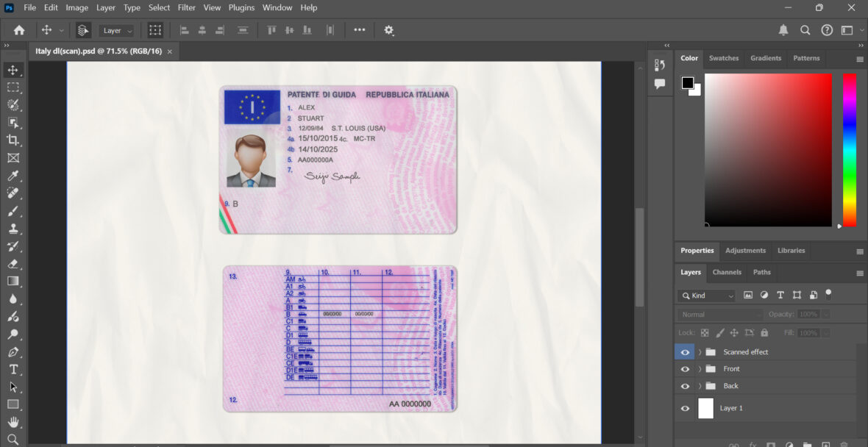Filter layers by type layers
The height and width of the screenshot is (447, 868).
780,295
